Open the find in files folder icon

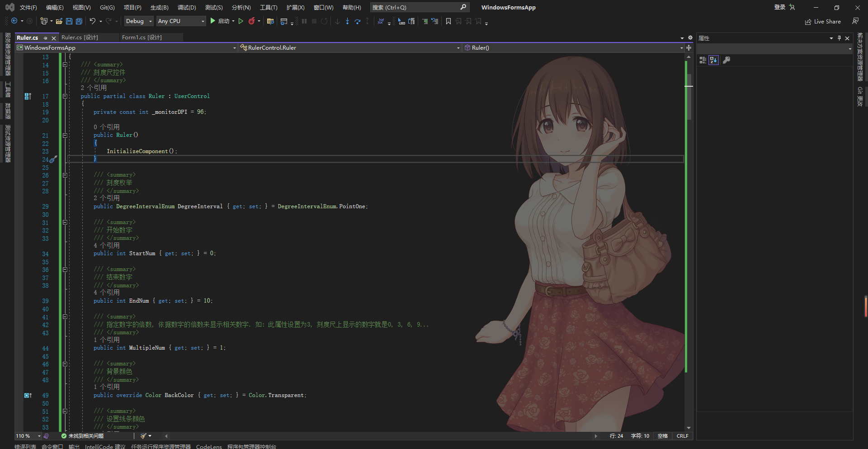(270, 21)
